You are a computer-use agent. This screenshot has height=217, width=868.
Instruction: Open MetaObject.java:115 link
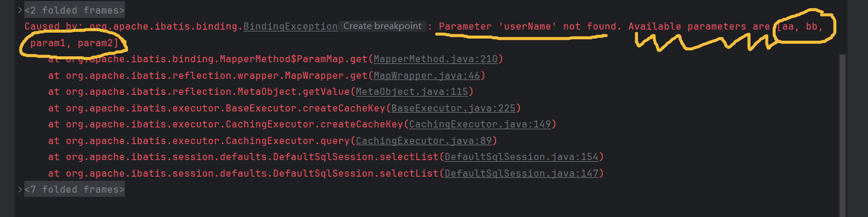pyautogui.click(x=412, y=92)
